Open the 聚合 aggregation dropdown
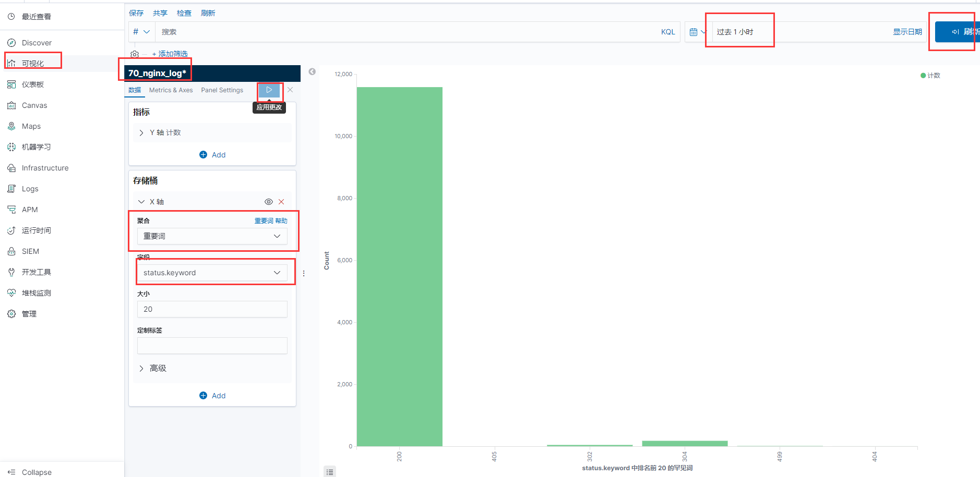Screen dimensions: 980x477 212,236
